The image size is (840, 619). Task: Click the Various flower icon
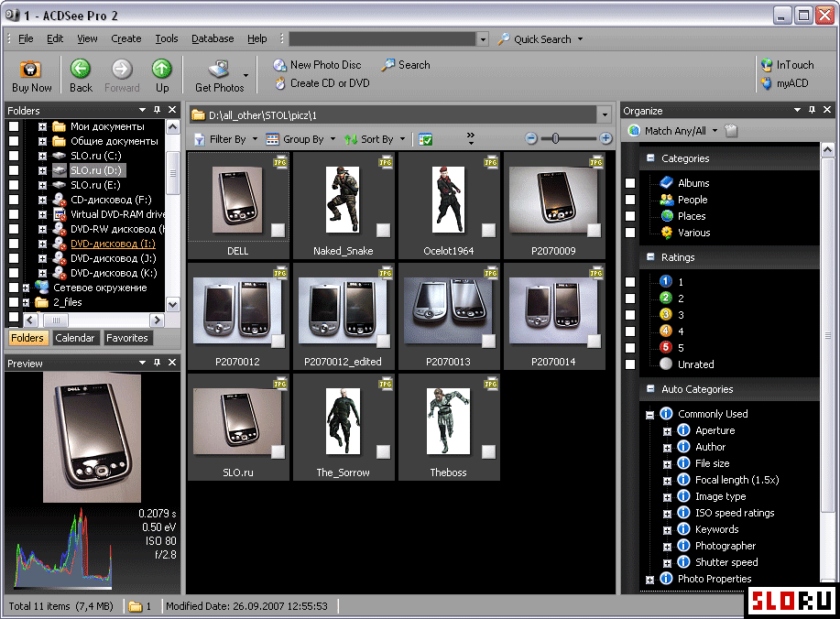667,233
